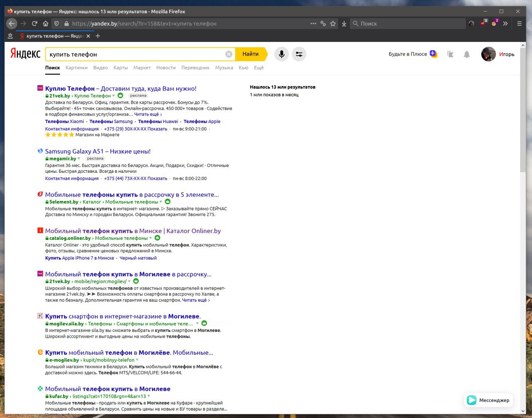Click green verified badge on 5element.by result
Image resolution: width=532 pixels, height=418 pixels.
[x=168, y=202]
